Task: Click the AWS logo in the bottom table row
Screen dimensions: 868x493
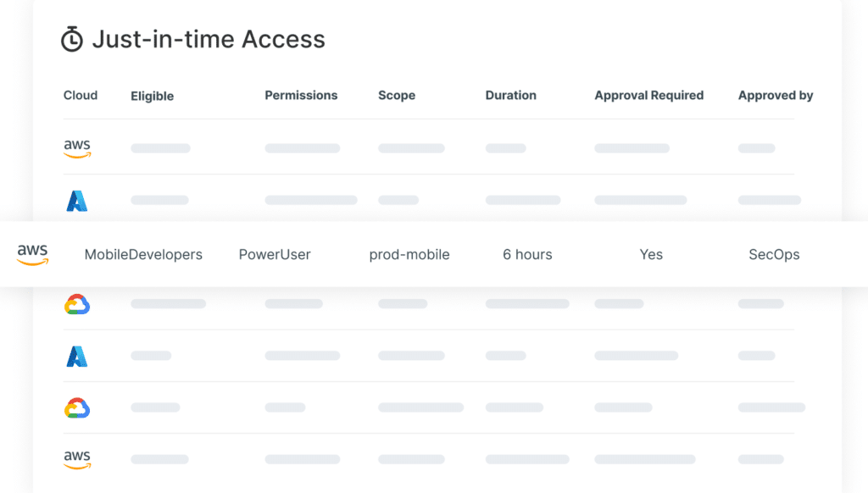Action: click(x=77, y=459)
